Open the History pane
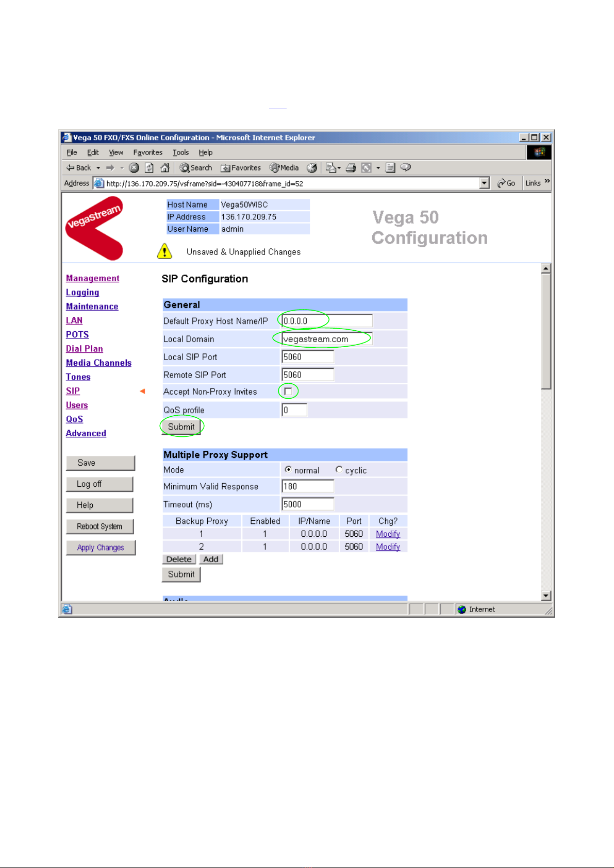This screenshot has width=614, height=868. (312, 168)
